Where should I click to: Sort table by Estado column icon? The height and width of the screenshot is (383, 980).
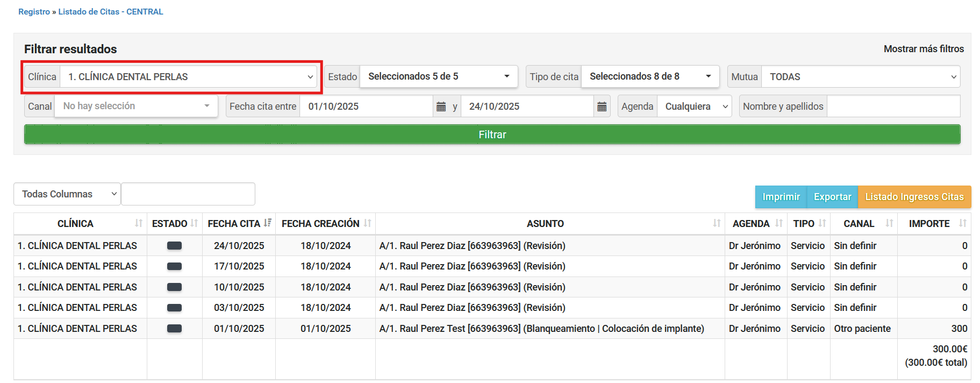point(194,223)
